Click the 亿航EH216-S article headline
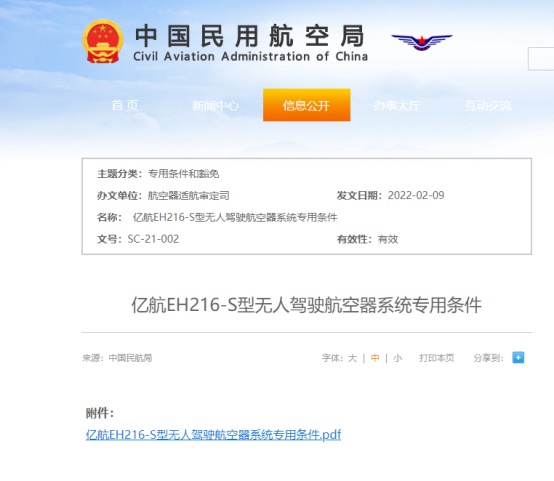The image size is (554, 481). [306, 305]
